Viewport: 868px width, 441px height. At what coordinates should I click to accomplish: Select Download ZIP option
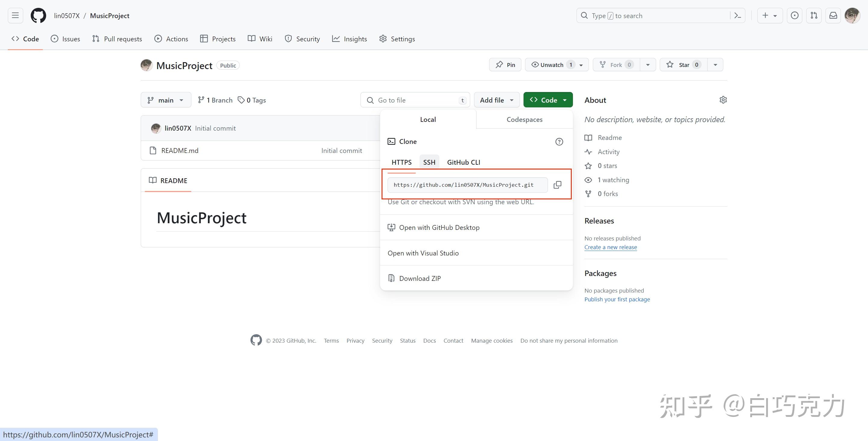420,278
